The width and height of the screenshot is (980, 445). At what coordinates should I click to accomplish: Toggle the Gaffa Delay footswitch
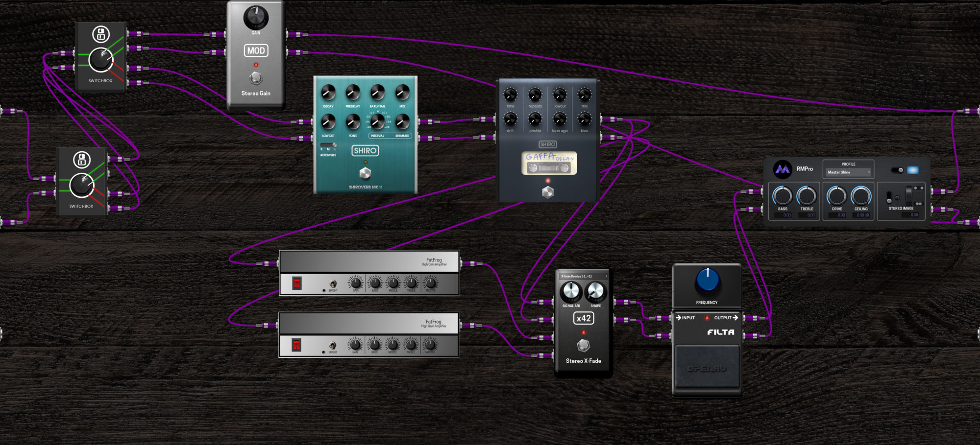click(x=548, y=192)
